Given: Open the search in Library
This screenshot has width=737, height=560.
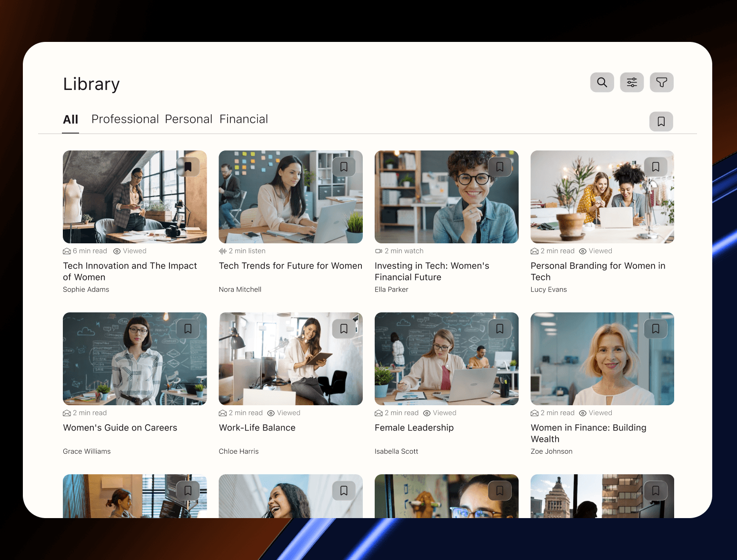Looking at the screenshot, I should click(x=602, y=82).
